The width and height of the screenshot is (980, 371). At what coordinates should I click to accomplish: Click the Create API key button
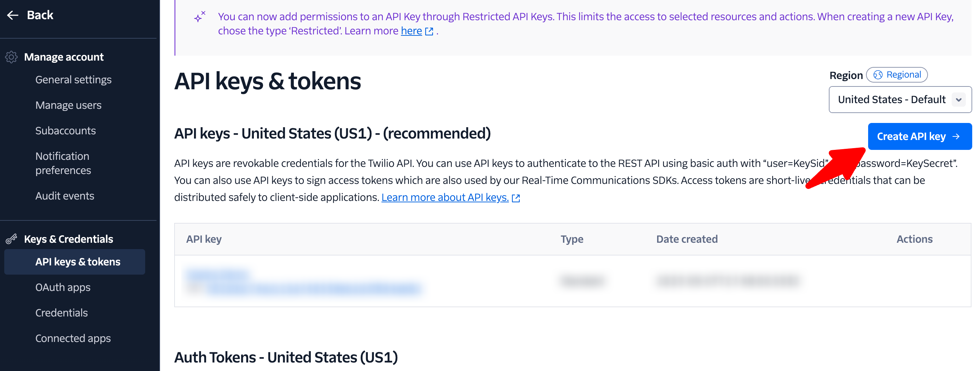911,136
